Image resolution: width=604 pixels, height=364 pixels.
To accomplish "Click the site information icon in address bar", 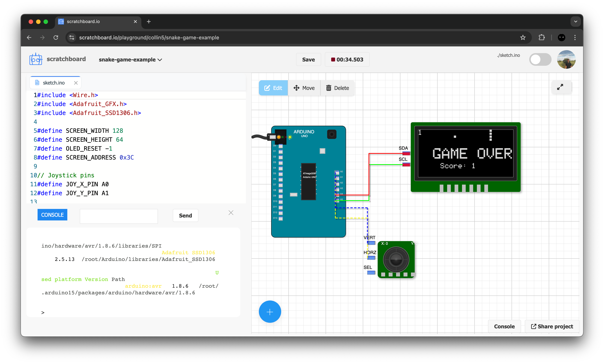I will (72, 38).
